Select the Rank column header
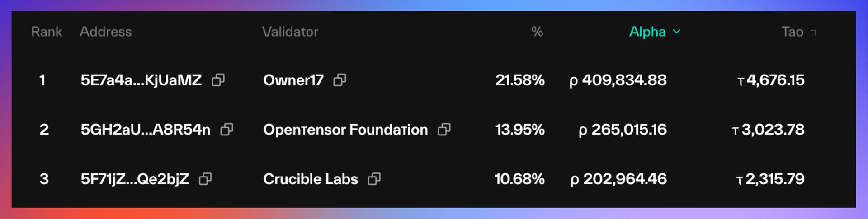Screen dimensions: 868x219 [47, 32]
